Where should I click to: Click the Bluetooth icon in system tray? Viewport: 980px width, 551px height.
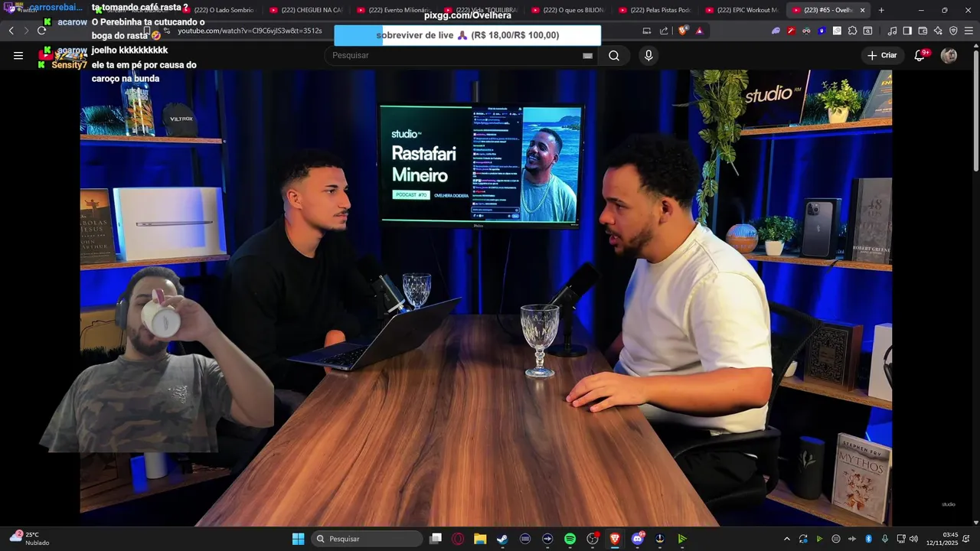tap(868, 539)
